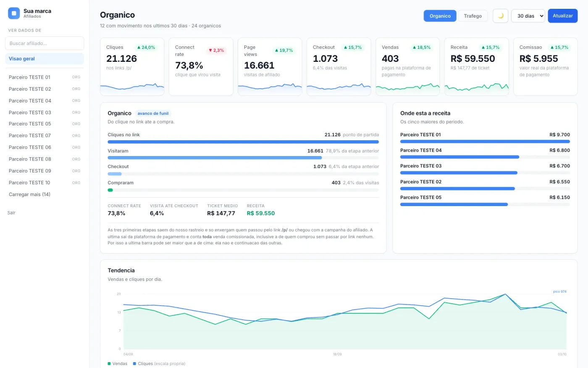
Task: Open Parceiro TESTE 06 in the sidebar
Action: tap(45, 148)
